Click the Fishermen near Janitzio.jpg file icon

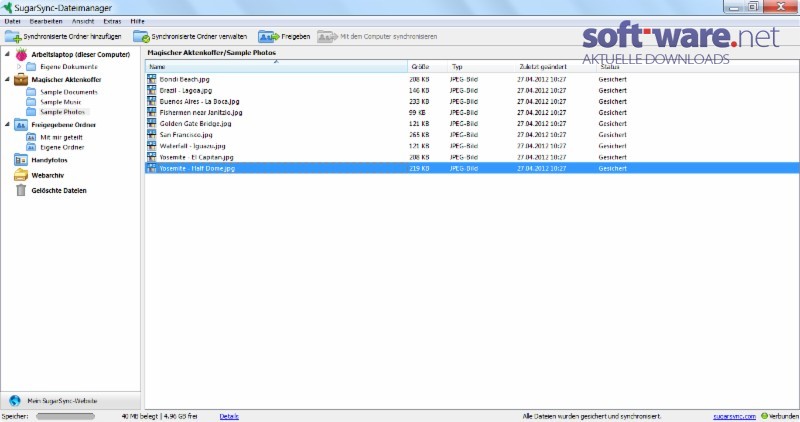(x=152, y=112)
